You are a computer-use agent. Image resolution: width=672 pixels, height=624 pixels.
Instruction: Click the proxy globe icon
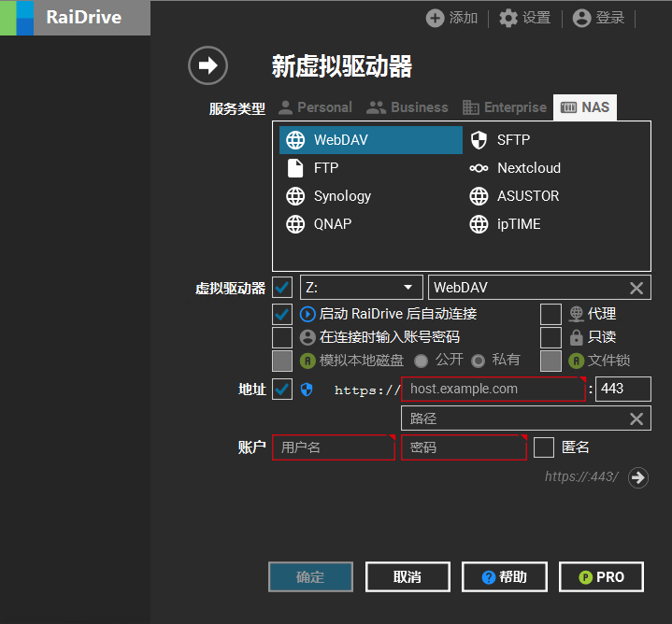click(576, 314)
